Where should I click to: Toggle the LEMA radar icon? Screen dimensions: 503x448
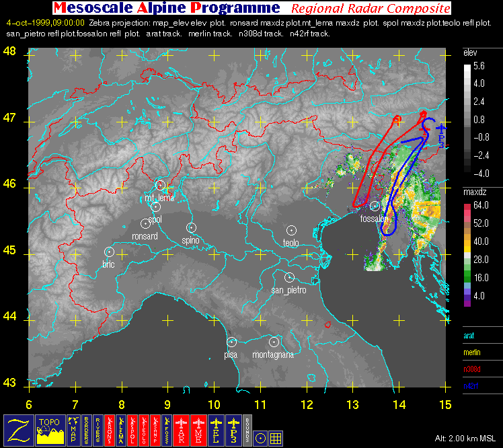coord(121,431)
